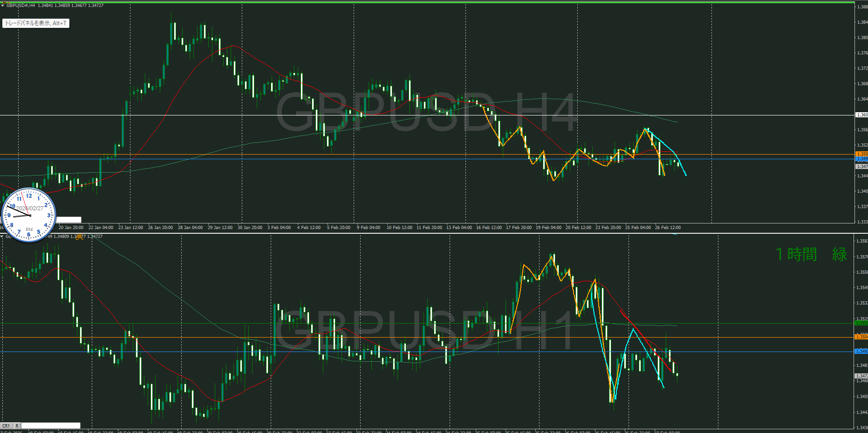The width and height of the screenshot is (868, 433).
Task: Select the orange 1.350 price tag on H4 scale
Action: click(x=861, y=154)
